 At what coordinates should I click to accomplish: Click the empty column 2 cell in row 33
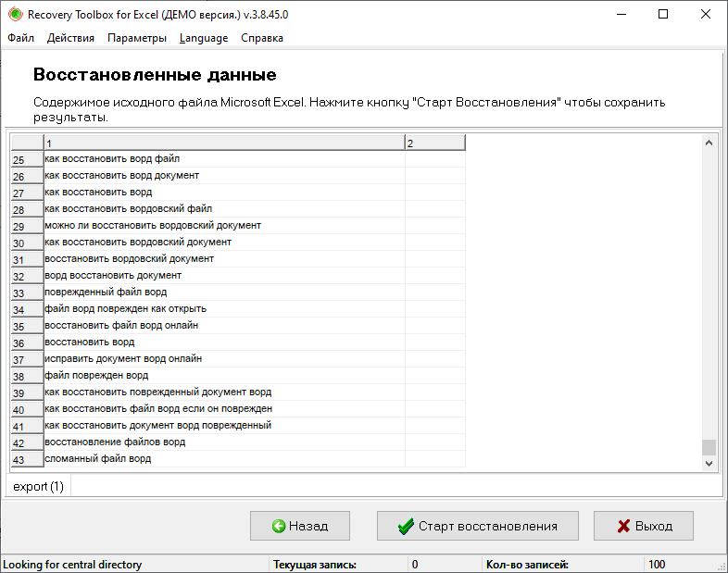[x=435, y=293]
